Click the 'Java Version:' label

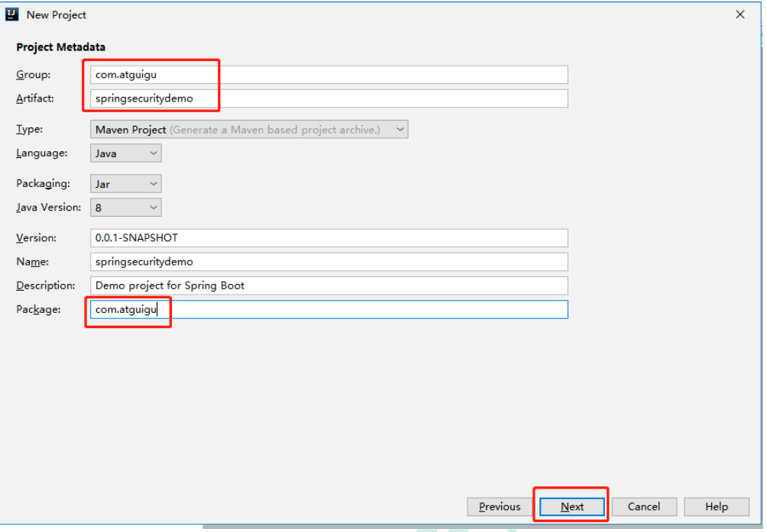click(48, 208)
